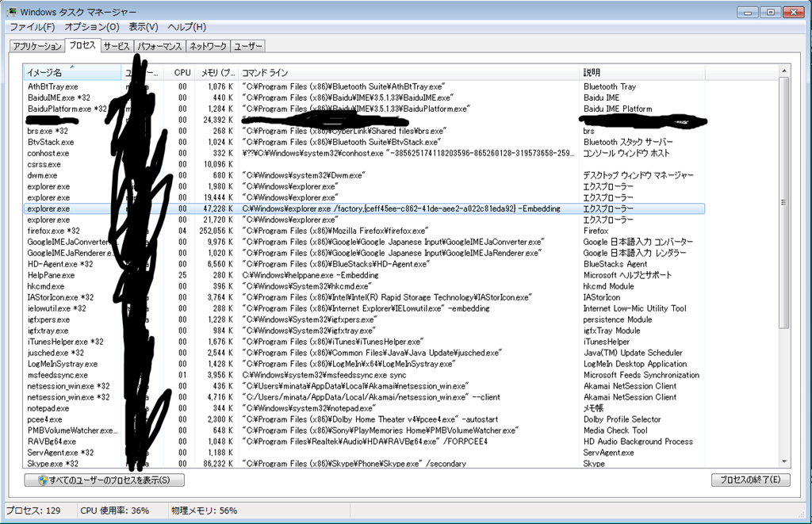Select the igfxpers.exe process
Screen dimensions: 812x524
click(364, 319)
